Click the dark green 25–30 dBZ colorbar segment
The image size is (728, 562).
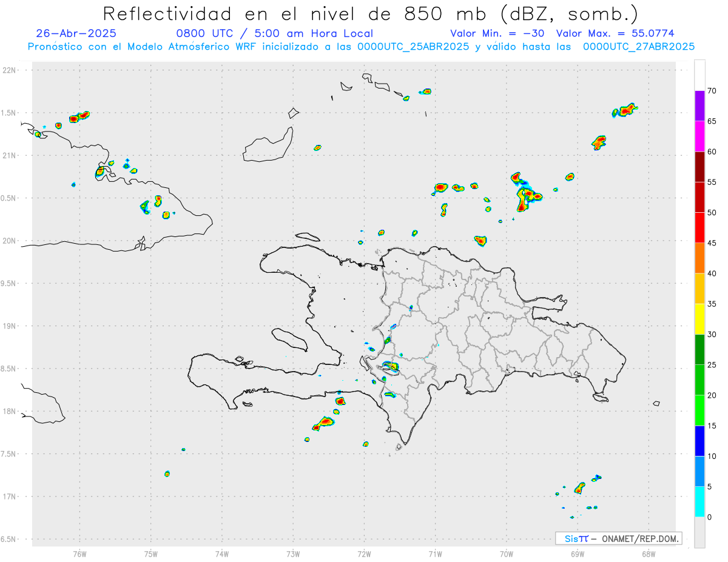(700, 350)
